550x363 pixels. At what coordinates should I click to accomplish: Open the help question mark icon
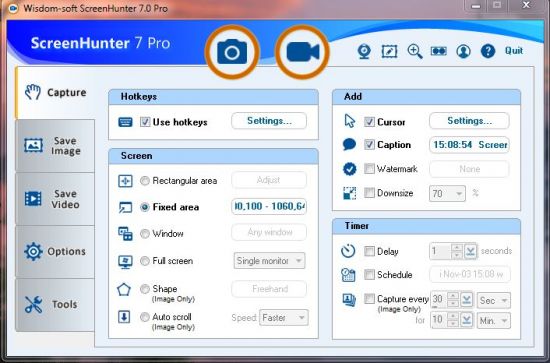coord(488,52)
